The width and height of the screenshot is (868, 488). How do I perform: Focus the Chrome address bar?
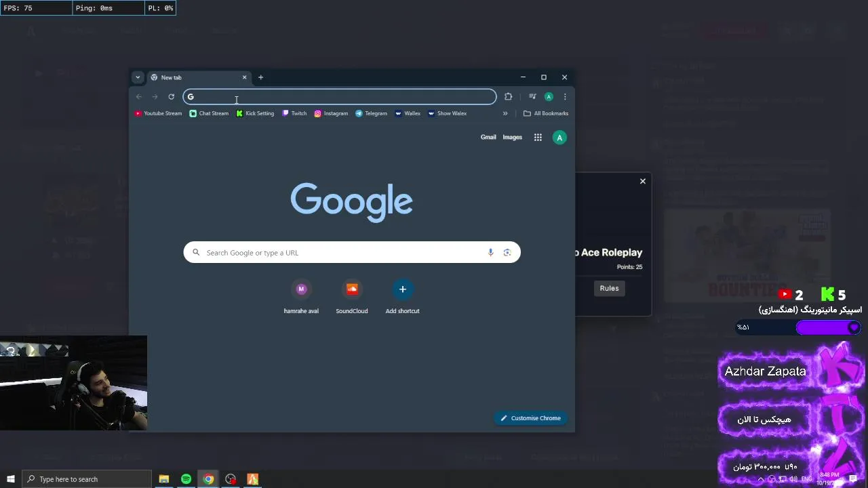click(340, 97)
